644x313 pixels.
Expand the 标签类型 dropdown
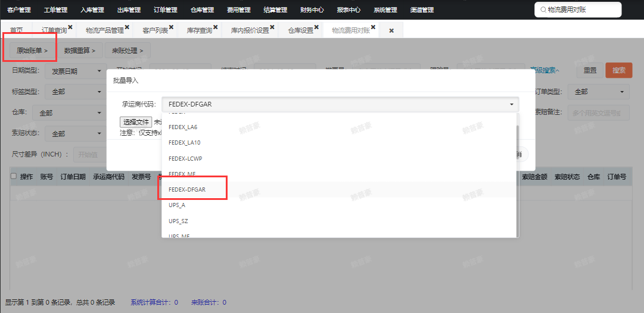76,92
